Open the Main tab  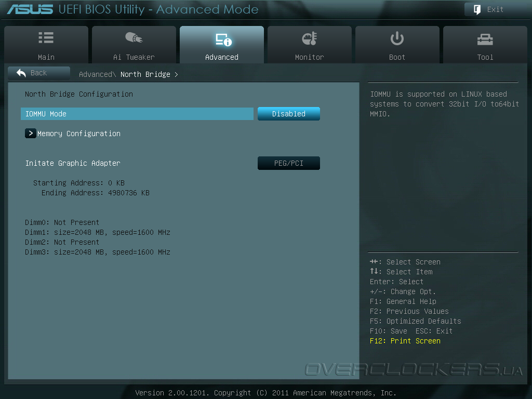pos(46,45)
